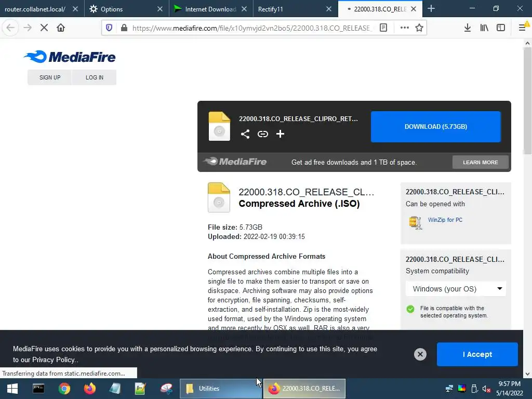Viewport: 532px width, 399px height.
Task: Click the 'Can be opened with' text
Action: point(435,204)
